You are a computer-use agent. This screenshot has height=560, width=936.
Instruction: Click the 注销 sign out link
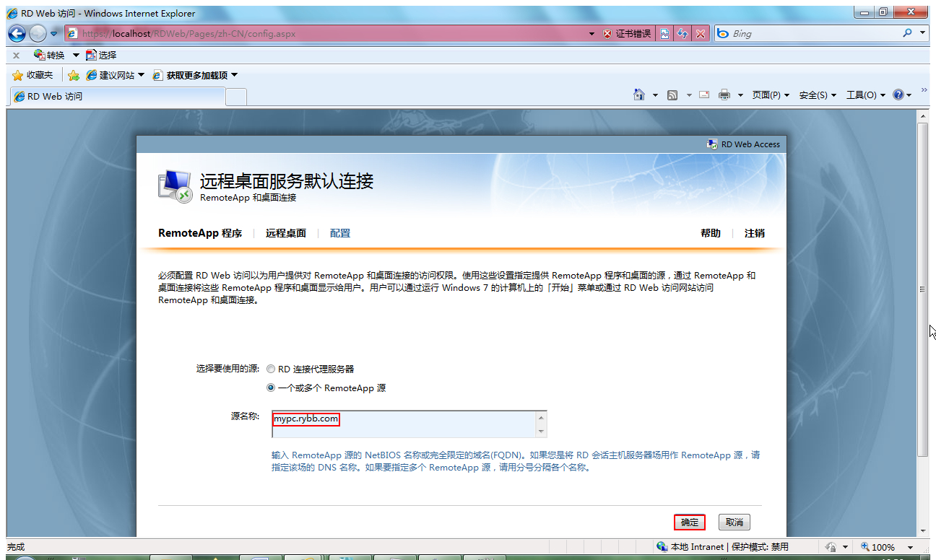tap(755, 233)
